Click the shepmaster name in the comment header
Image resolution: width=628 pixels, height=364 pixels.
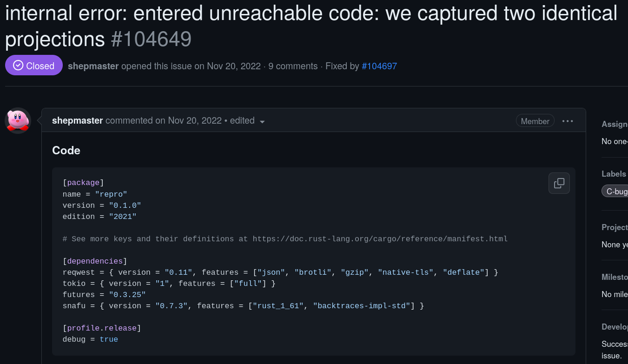point(77,120)
